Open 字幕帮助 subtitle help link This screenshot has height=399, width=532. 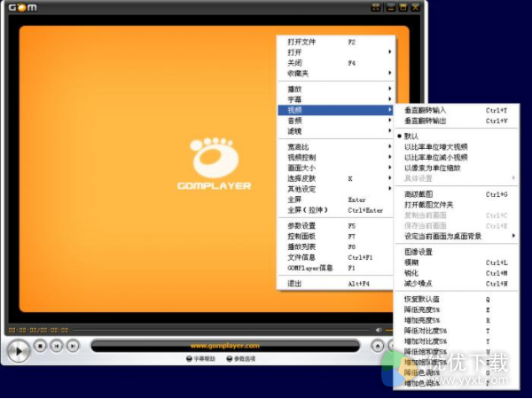point(201,358)
